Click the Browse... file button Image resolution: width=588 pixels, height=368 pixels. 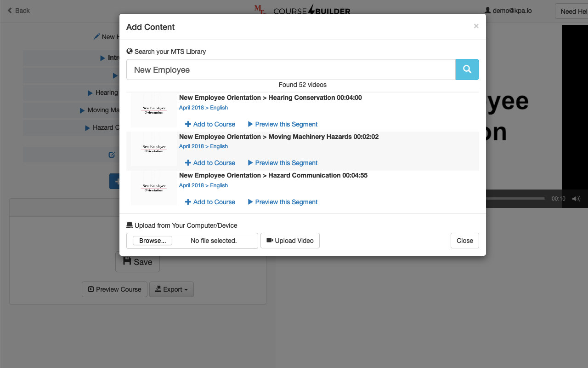point(153,241)
